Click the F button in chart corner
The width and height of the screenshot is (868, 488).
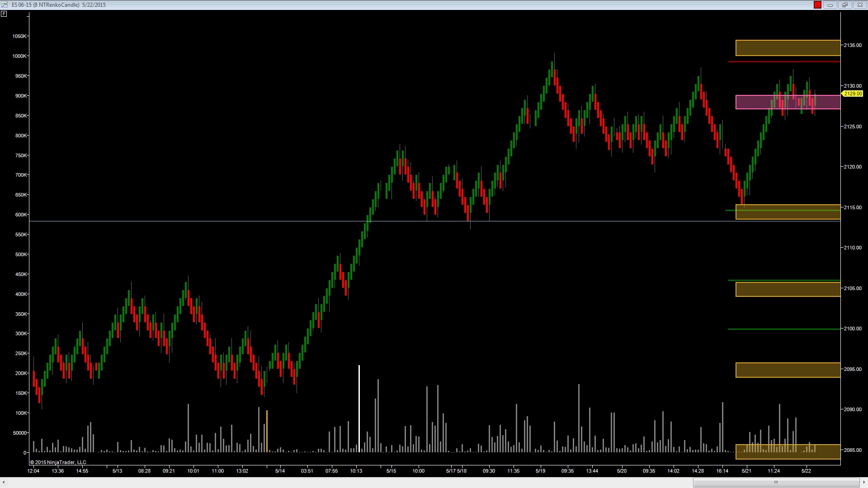pos(4,14)
